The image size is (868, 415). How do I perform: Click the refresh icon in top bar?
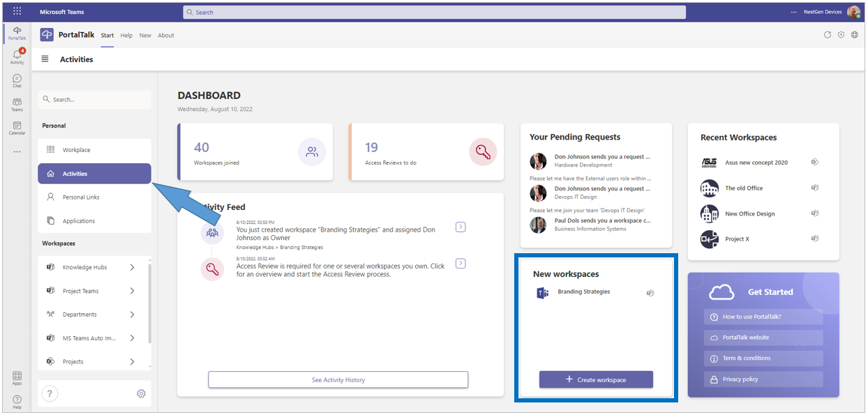point(828,35)
